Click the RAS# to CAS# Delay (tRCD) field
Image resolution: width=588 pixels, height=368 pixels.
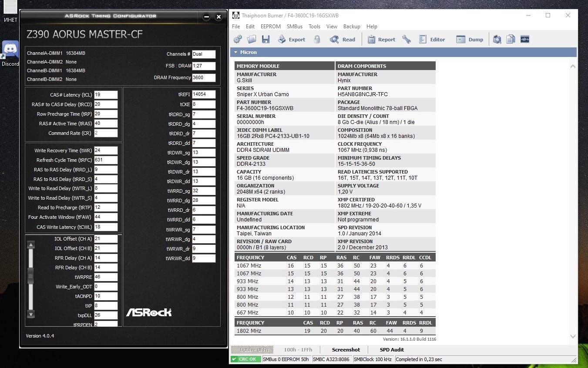point(105,104)
